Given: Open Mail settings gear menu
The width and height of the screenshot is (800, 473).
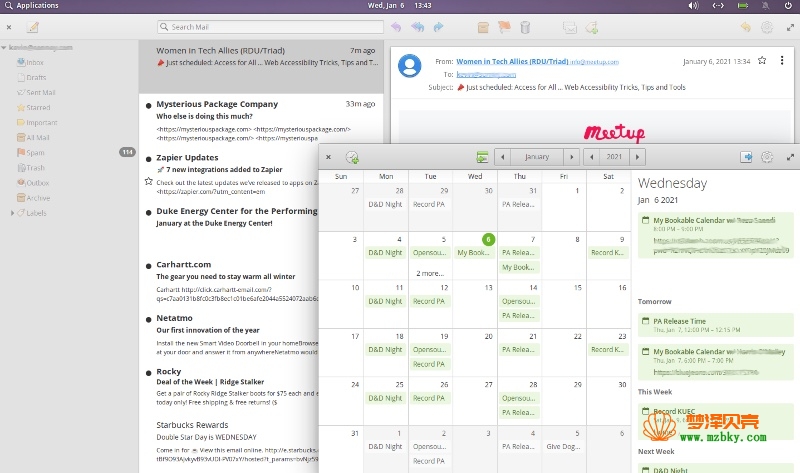Looking at the screenshot, I should pos(767,27).
